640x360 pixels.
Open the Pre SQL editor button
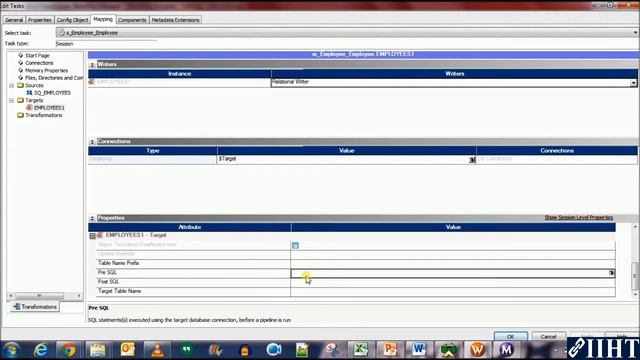pyautogui.click(x=611, y=273)
